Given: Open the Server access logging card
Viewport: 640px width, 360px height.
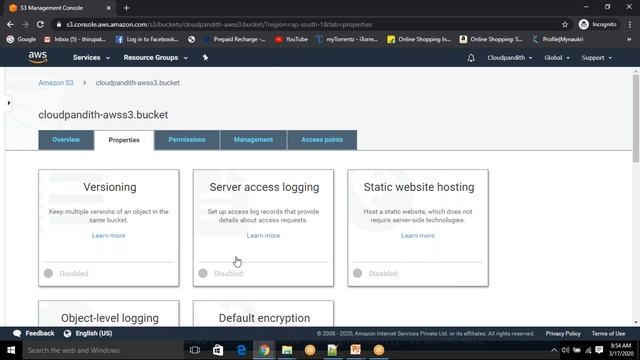Looking at the screenshot, I should pyautogui.click(x=263, y=228).
